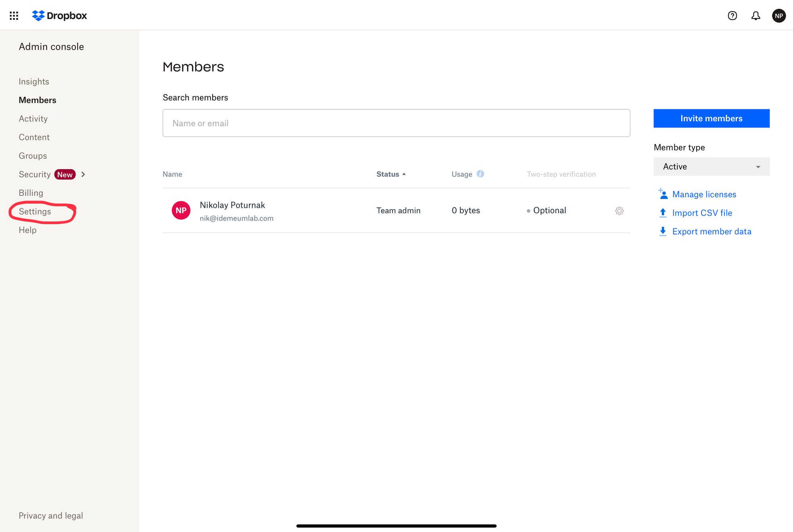Expand the Security submenu chevron
793x532 pixels.
83,174
